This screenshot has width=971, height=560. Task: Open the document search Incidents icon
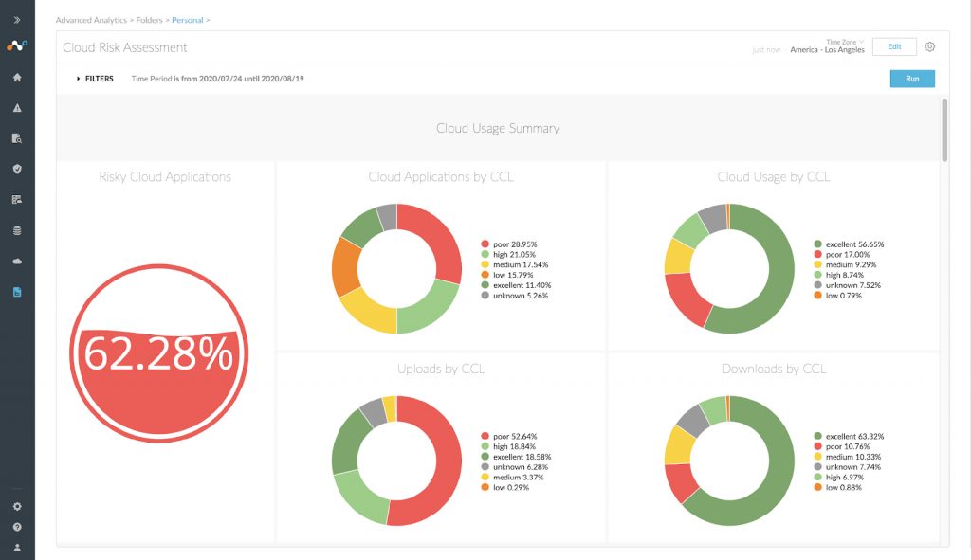click(17, 138)
